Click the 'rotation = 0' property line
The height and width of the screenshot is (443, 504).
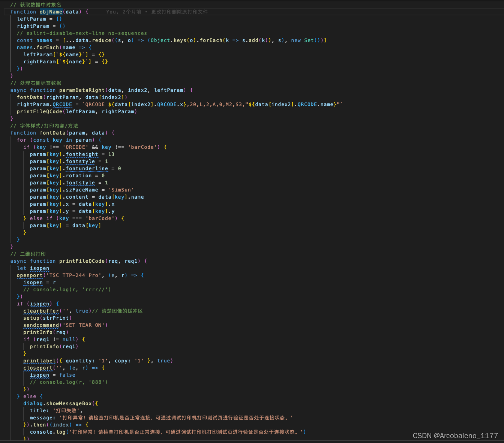(67, 175)
